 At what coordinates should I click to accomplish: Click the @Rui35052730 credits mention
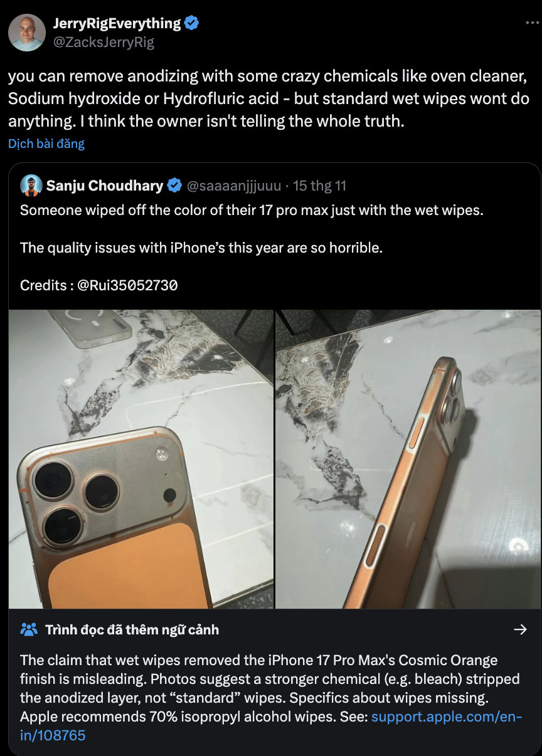click(127, 285)
